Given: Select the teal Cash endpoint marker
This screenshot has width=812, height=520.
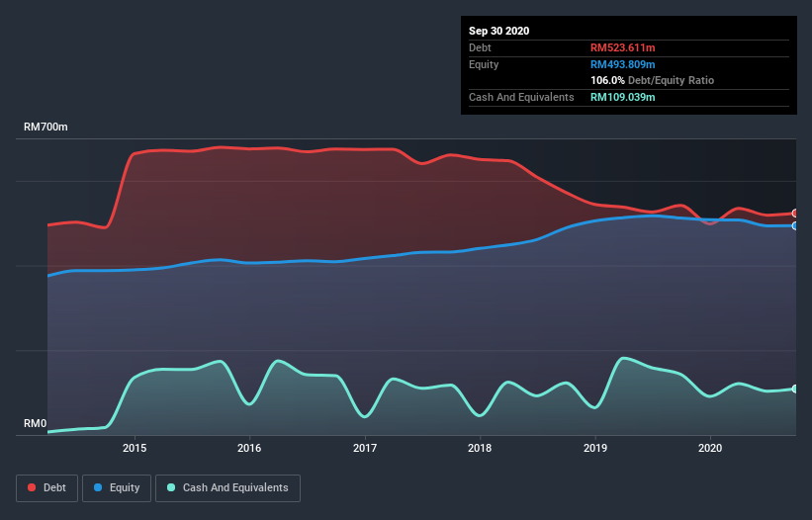Looking at the screenshot, I should click(794, 390).
